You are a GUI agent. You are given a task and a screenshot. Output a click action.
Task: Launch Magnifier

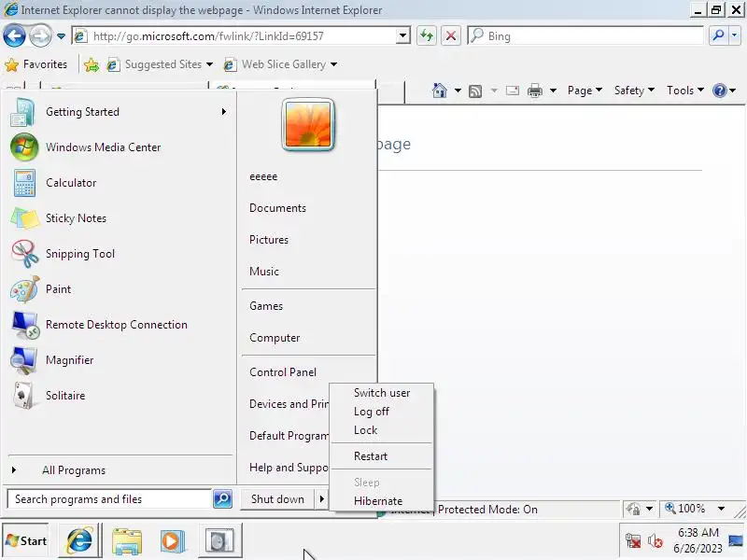pyautogui.click(x=119, y=360)
